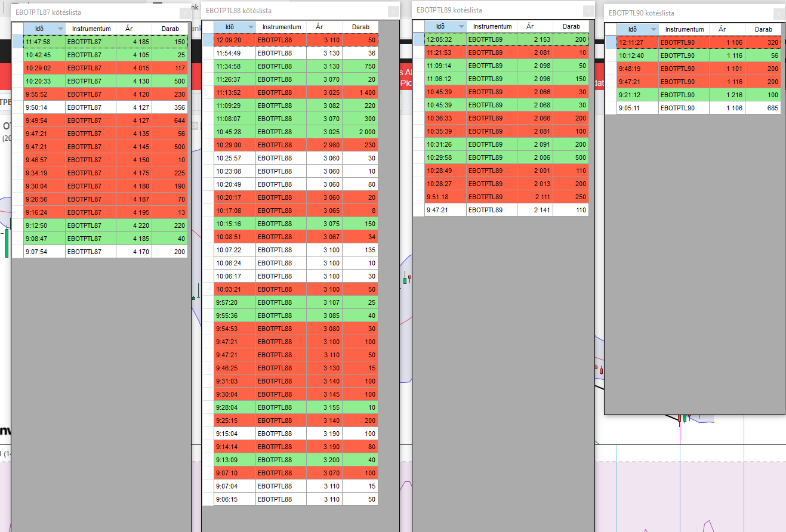
Task: Close the EBOTPTL87 kötéslista window
Action: (184, 12)
